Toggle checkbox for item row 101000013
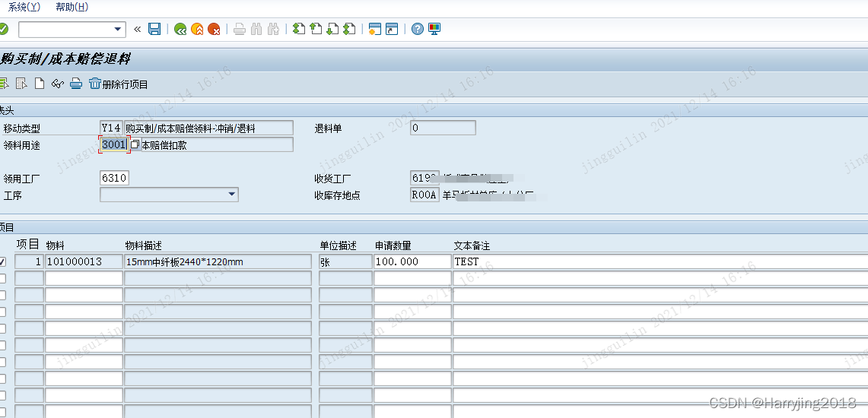 (3, 262)
